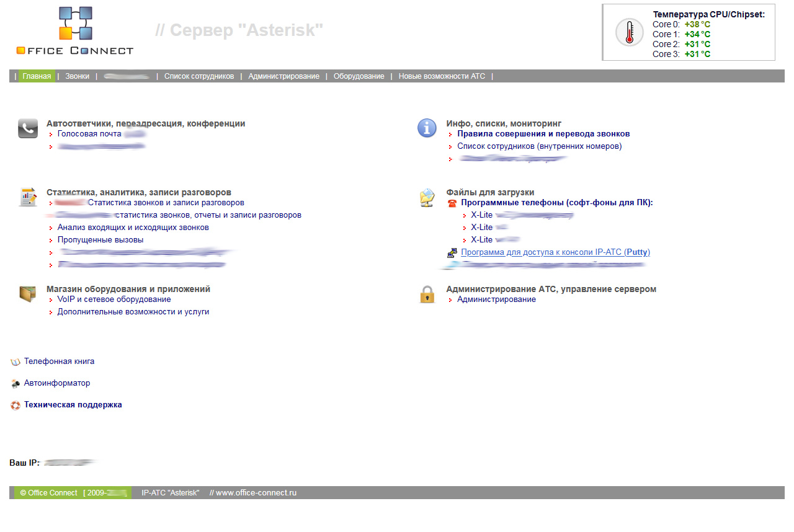Click Магазин оборудования и приложений heading

coord(128,289)
